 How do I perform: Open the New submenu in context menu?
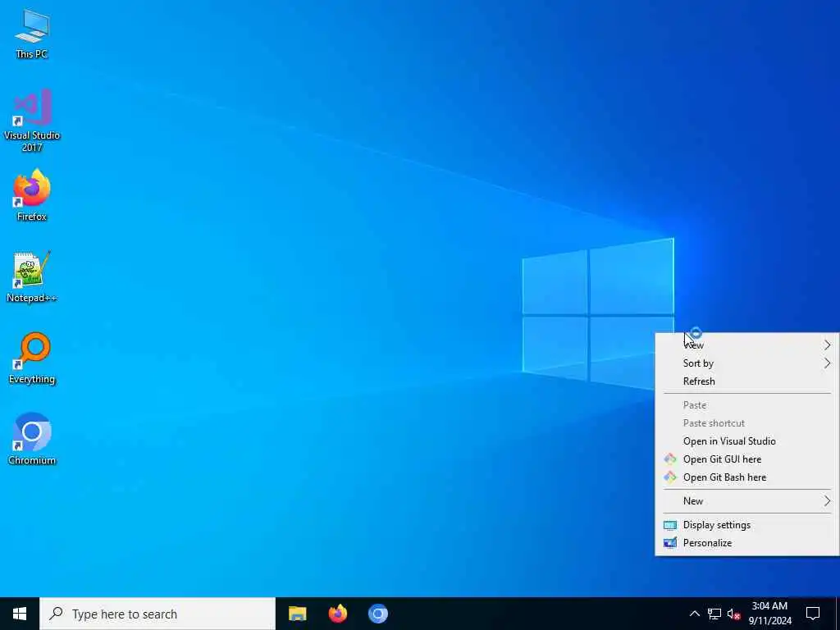(746, 501)
